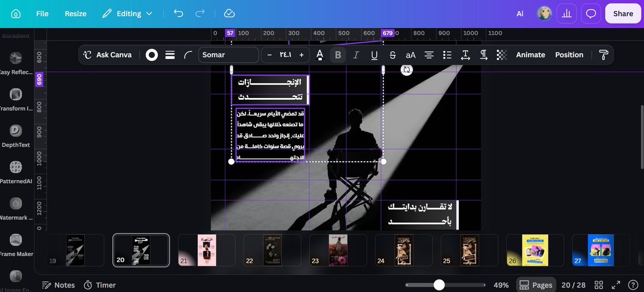This screenshot has width=644, height=292.
Task: Select page 20 thumbnail
Action: tap(141, 250)
